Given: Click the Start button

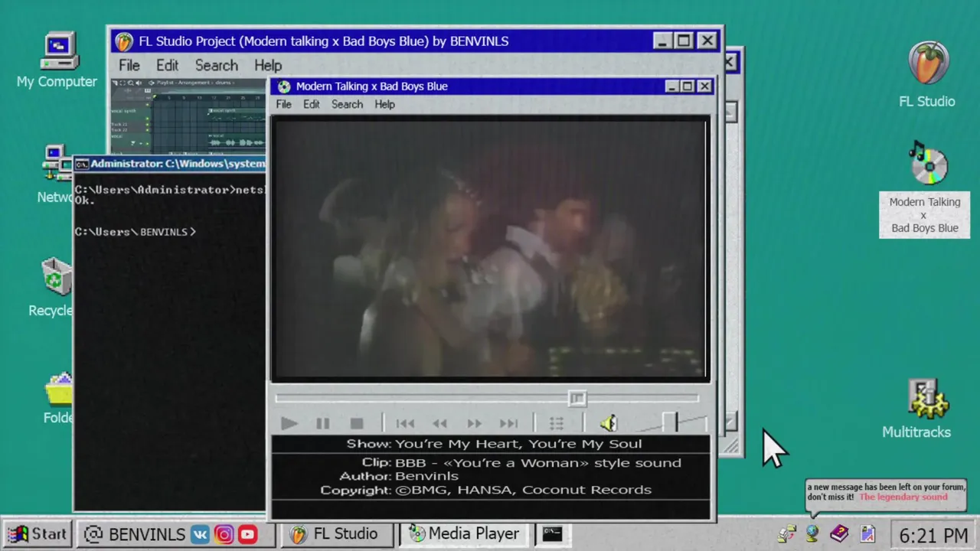Looking at the screenshot, I should pos(38,533).
